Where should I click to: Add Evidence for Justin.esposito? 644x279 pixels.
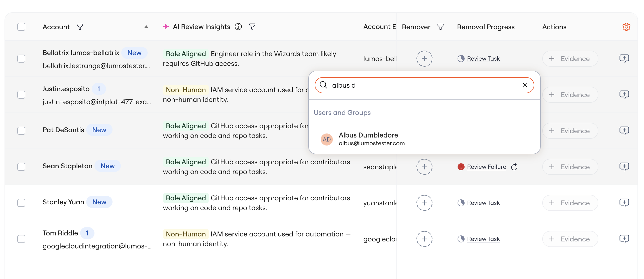(x=570, y=95)
